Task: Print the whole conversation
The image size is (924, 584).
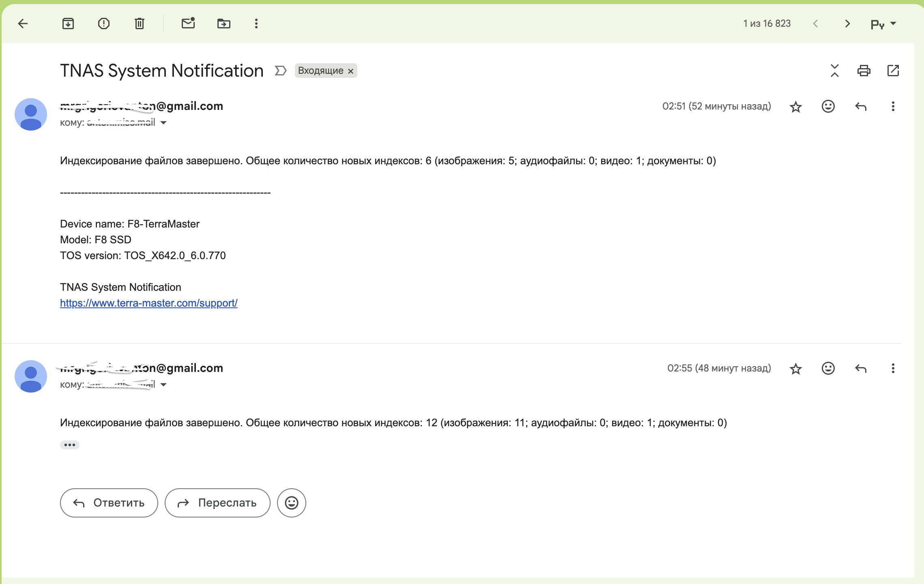Action: pyautogui.click(x=864, y=71)
